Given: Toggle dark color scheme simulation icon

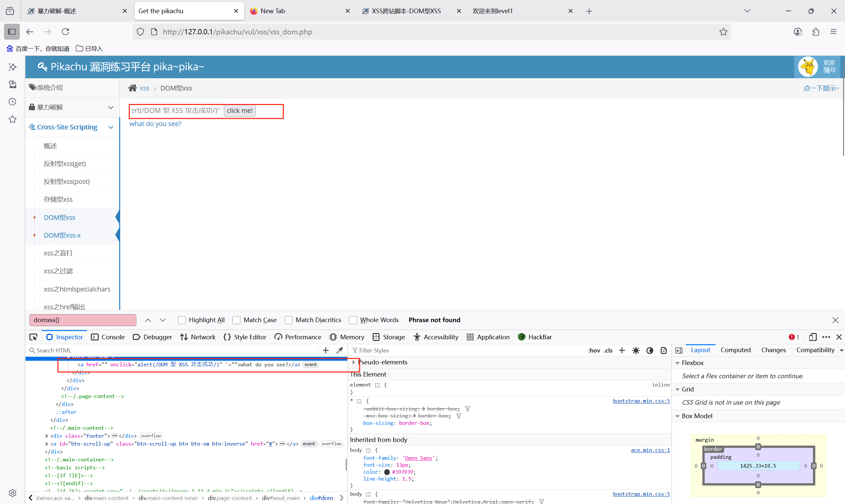Looking at the screenshot, I should click(650, 350).
